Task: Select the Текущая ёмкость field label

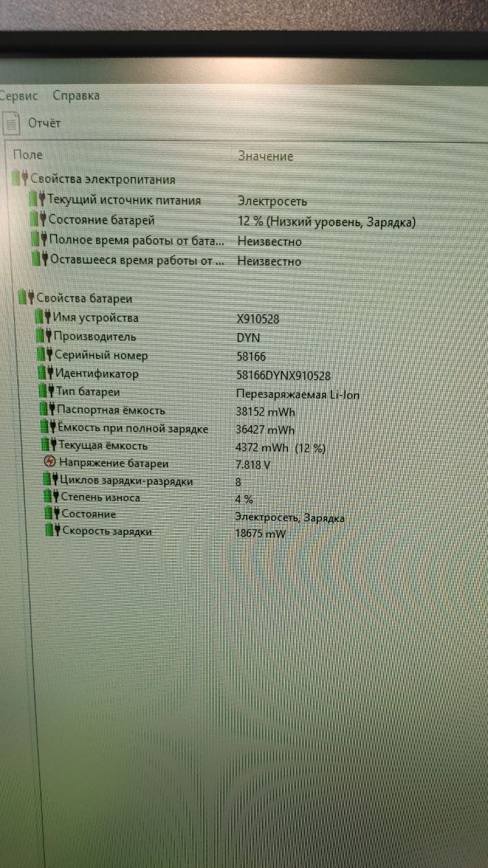Action: point(104,446)
